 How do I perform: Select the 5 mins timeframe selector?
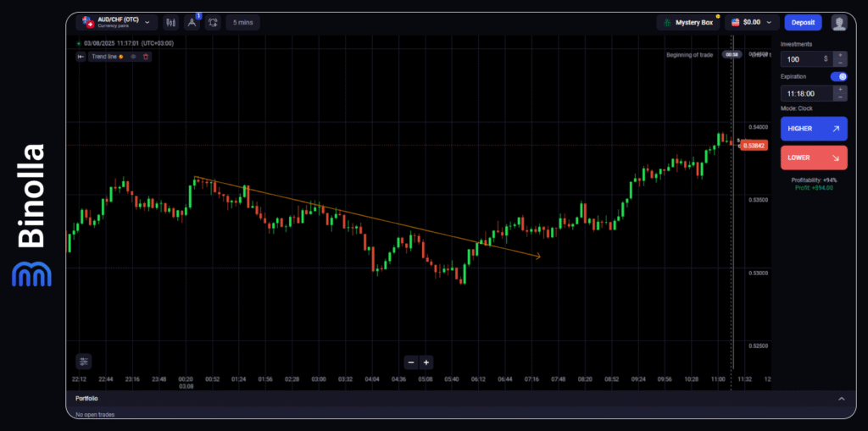(243, 22)
